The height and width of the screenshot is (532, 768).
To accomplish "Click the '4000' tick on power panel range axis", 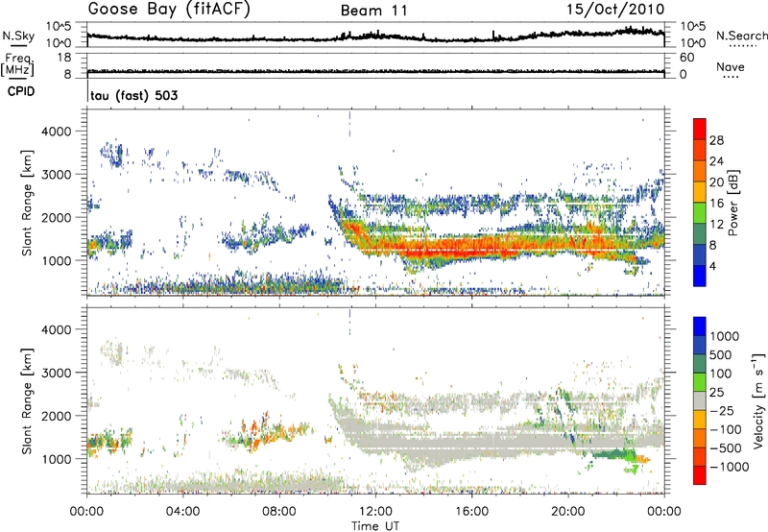I will pos(56,132).
